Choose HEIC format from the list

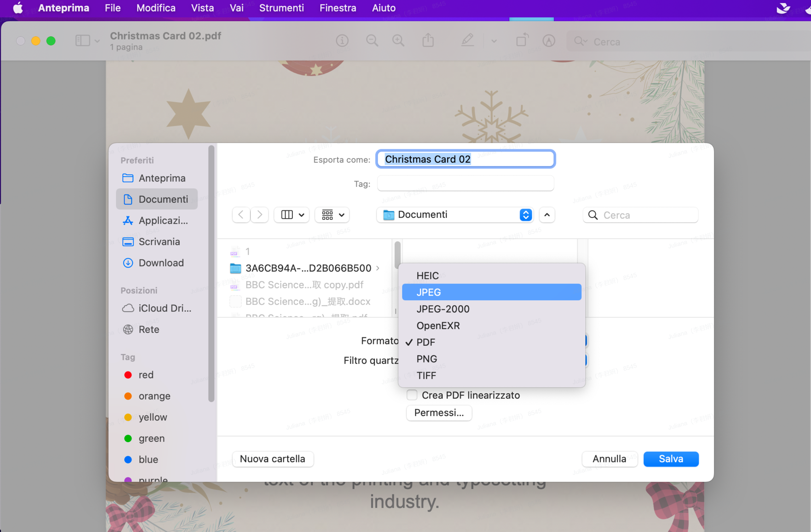coord(492,276)
